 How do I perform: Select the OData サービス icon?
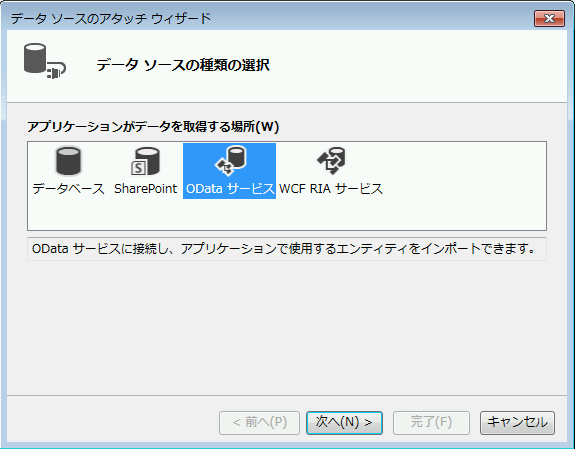(x=230, y=160)
